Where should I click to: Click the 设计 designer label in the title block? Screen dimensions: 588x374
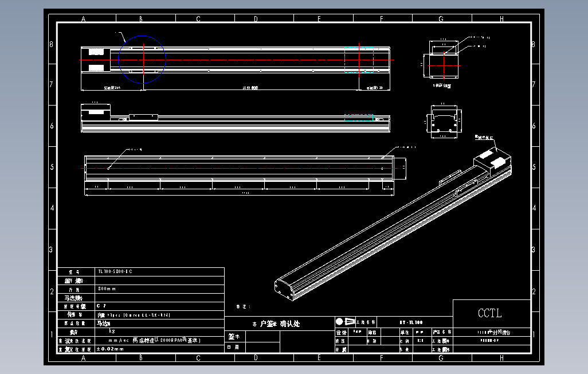click(x=341, y=333)
